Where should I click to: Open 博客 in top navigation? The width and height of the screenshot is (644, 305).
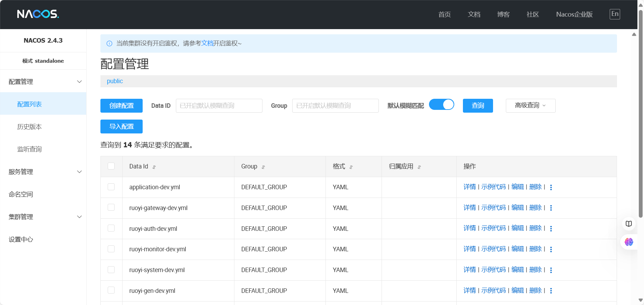(x=503, y=15)
